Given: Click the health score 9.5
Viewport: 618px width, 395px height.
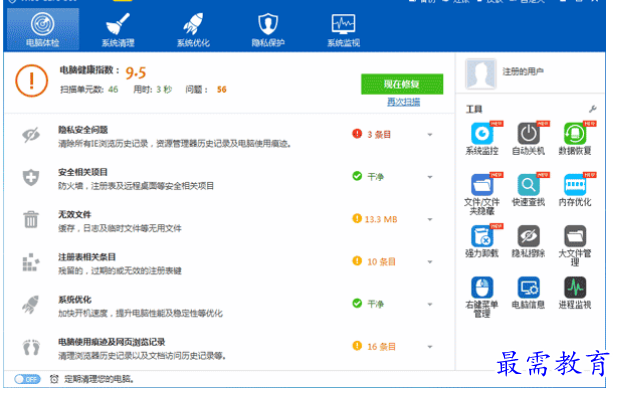Looking at the screenshot, I should (x=136, y=73).
